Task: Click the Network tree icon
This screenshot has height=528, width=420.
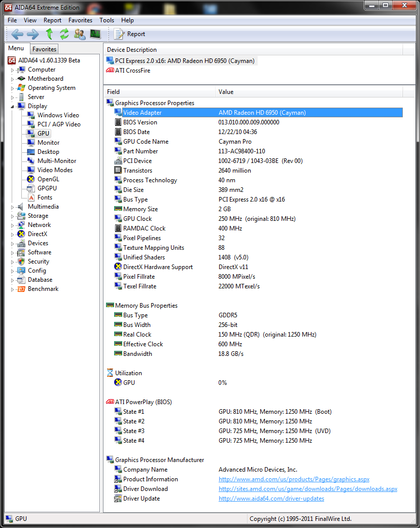Action: click(21, 224)
